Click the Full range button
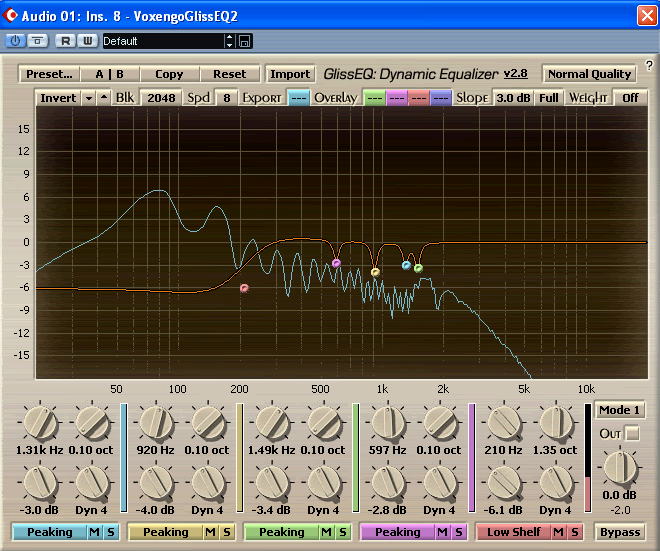This screenshot has height=551, width=660. pos(548,98)
